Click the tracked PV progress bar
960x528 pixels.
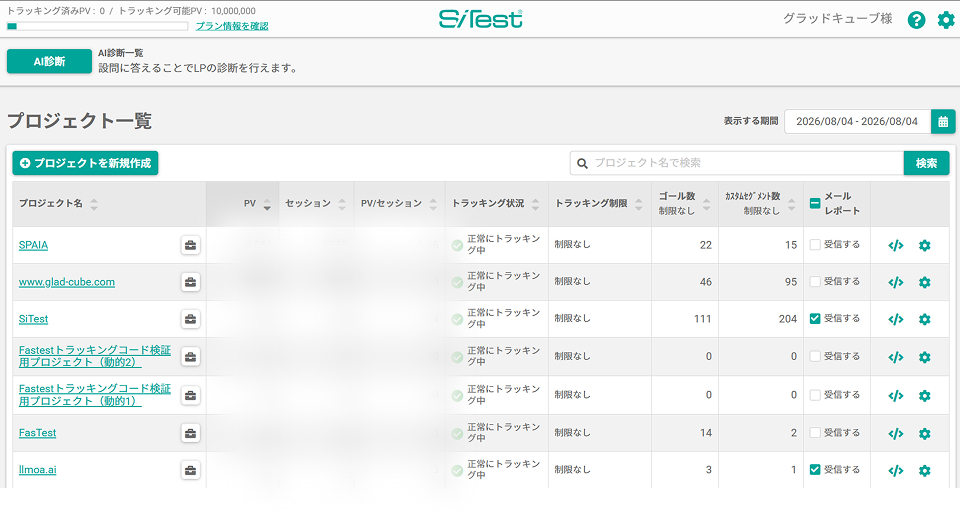pos(97,26)
